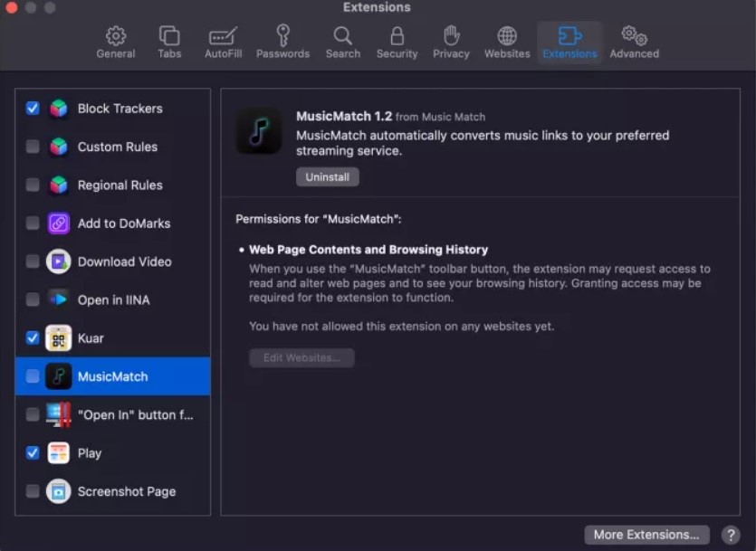Click 'Web Page Contents and Browsing History' heading
Image resolution: width=756 pixels, height=551 pixels.
coord(368,250)
